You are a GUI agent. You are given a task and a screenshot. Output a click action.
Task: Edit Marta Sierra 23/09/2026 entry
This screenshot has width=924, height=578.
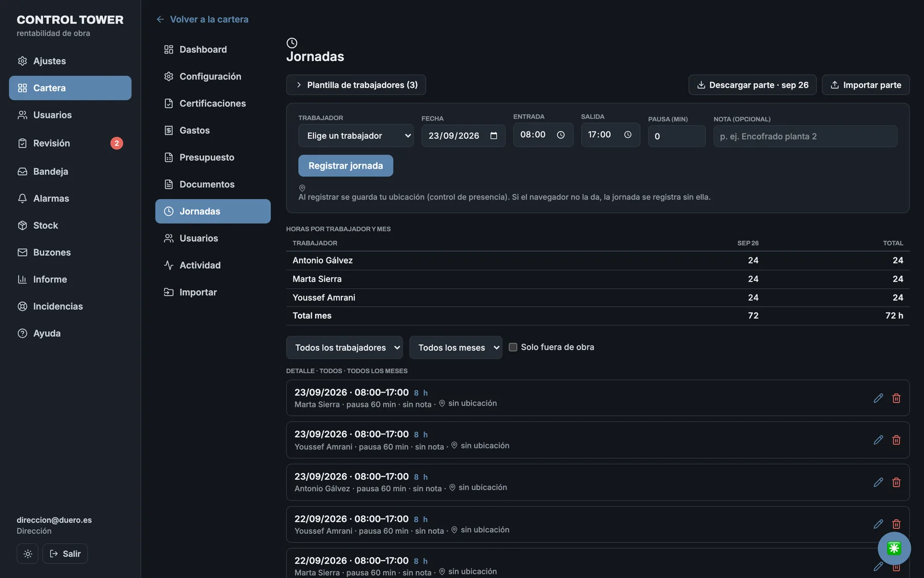[x=878, y=398]
